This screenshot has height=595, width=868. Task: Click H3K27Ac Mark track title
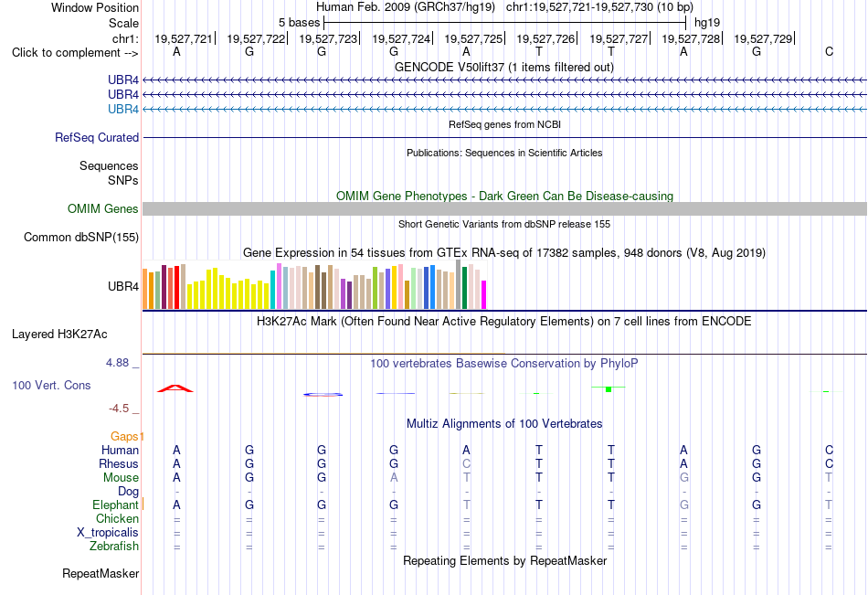pyautogui.click(x=504, y=322)
